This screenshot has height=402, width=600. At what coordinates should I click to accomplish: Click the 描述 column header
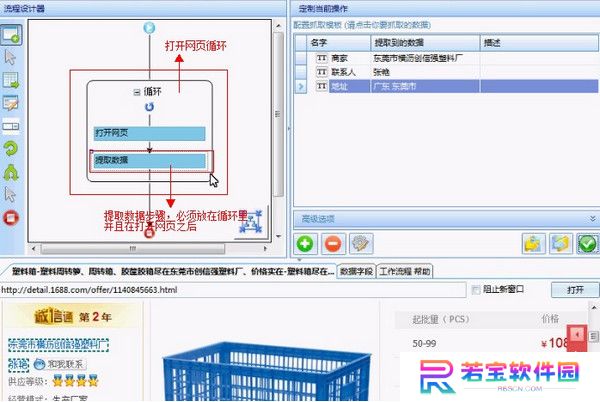[x=539, y=43]
